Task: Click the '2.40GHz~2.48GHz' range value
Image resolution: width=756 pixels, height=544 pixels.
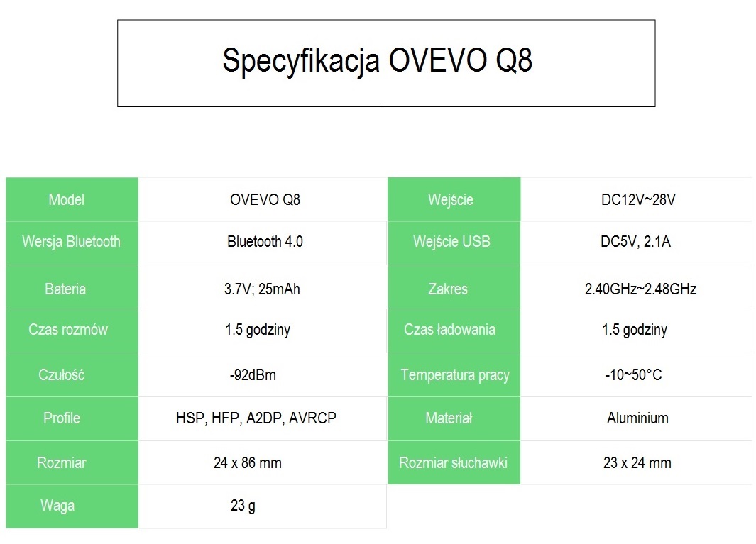Action: [640, 289]
